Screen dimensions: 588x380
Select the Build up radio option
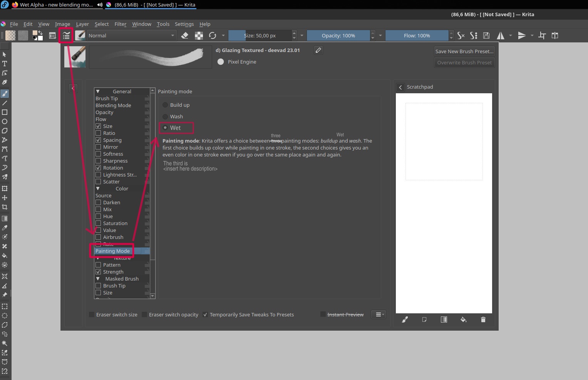coord(166,105)
